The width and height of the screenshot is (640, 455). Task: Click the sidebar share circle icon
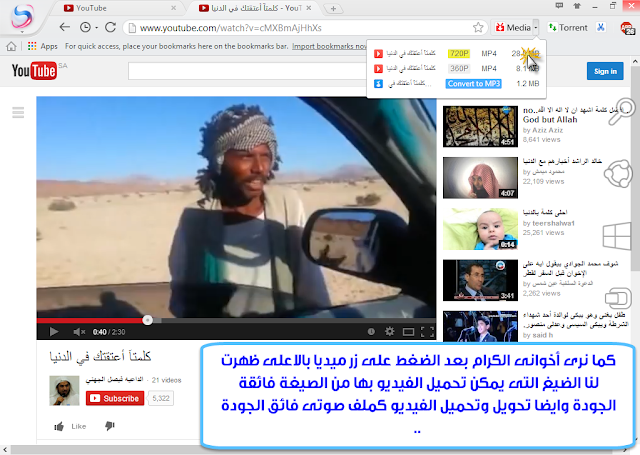pos(618,173)
